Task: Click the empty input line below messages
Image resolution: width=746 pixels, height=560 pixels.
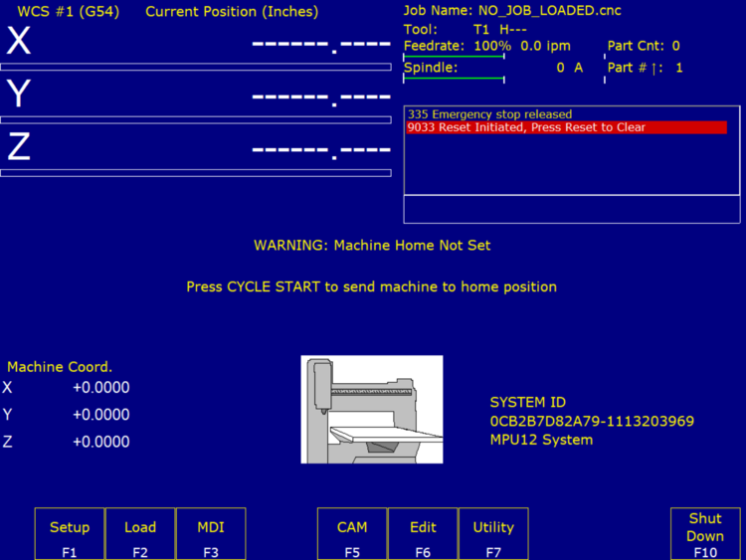Action: (571, 210)
